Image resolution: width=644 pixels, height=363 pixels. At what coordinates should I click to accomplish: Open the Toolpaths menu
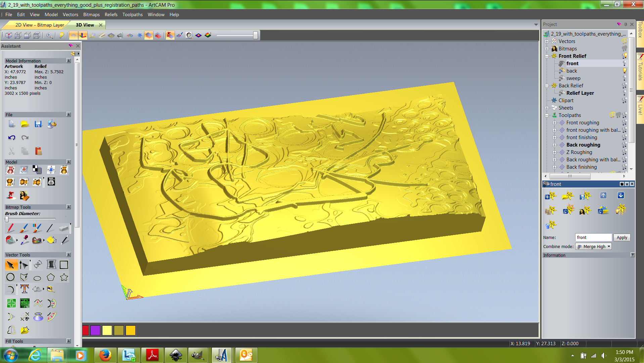132,14
